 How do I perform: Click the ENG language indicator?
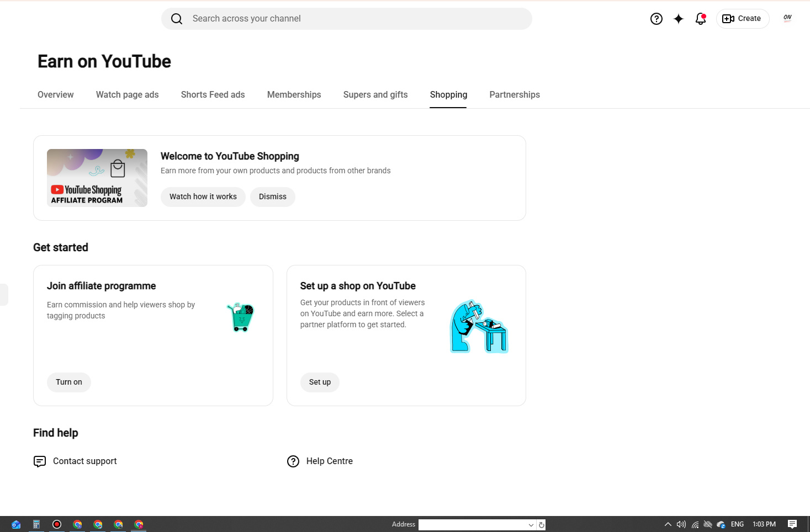[x=738, y=524]
